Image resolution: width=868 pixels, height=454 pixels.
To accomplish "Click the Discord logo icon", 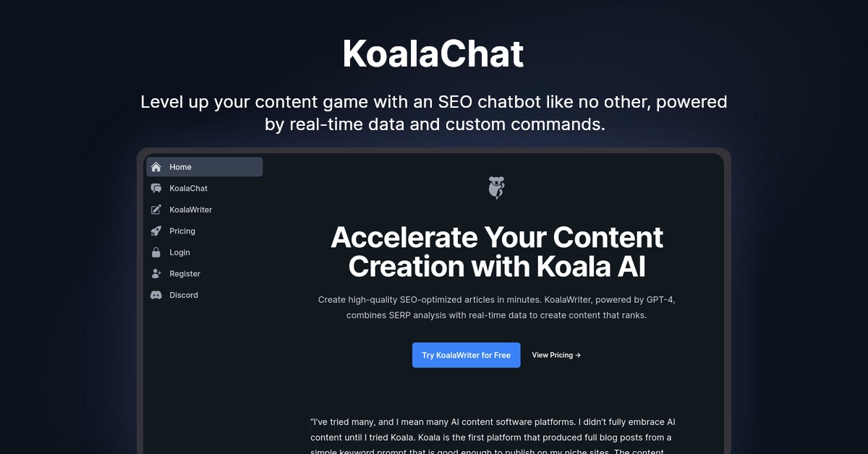I will [156, 295].
